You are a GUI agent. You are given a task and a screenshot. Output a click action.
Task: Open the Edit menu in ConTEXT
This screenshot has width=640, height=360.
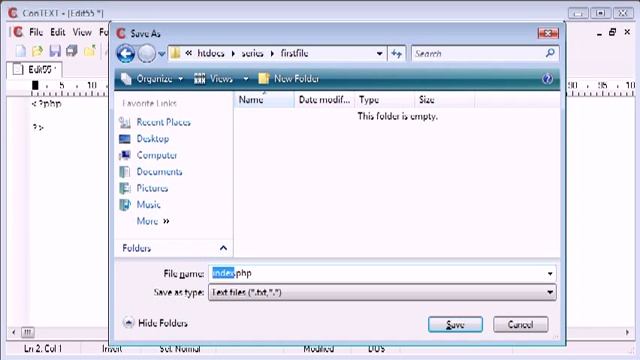pos(58,32)
